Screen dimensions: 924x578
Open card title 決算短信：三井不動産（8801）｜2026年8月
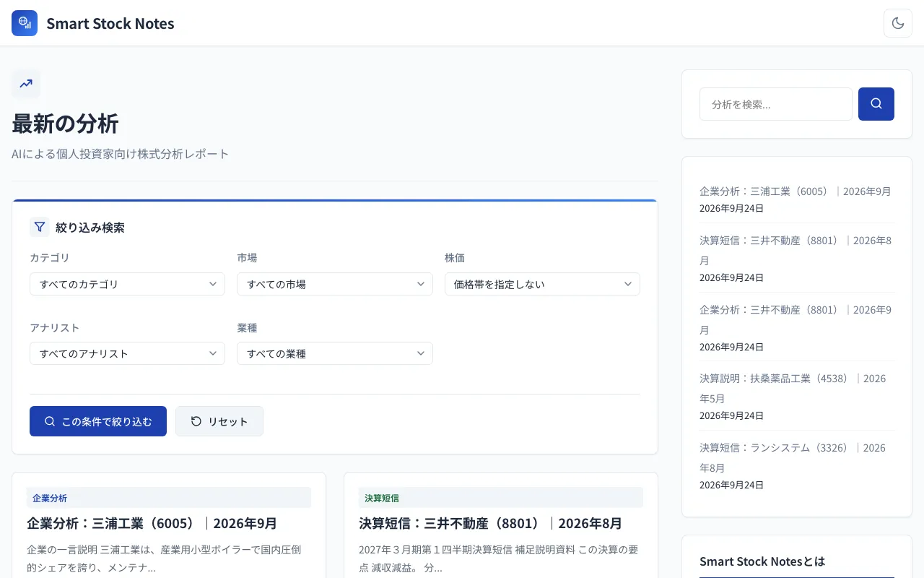coord(491,523)
